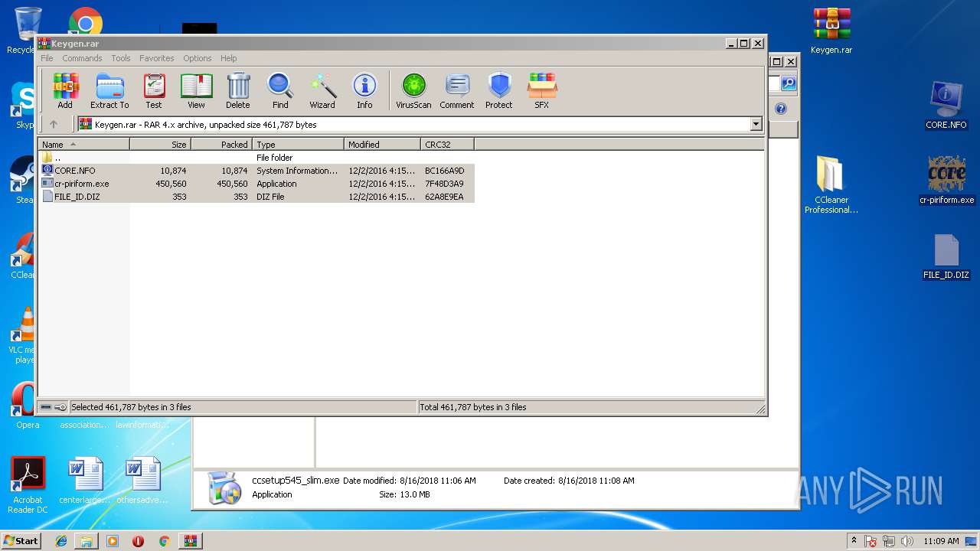Launch the Wizard tool
Image resolution: width=980 pixels, height=551 pixels.
point(322,91)
